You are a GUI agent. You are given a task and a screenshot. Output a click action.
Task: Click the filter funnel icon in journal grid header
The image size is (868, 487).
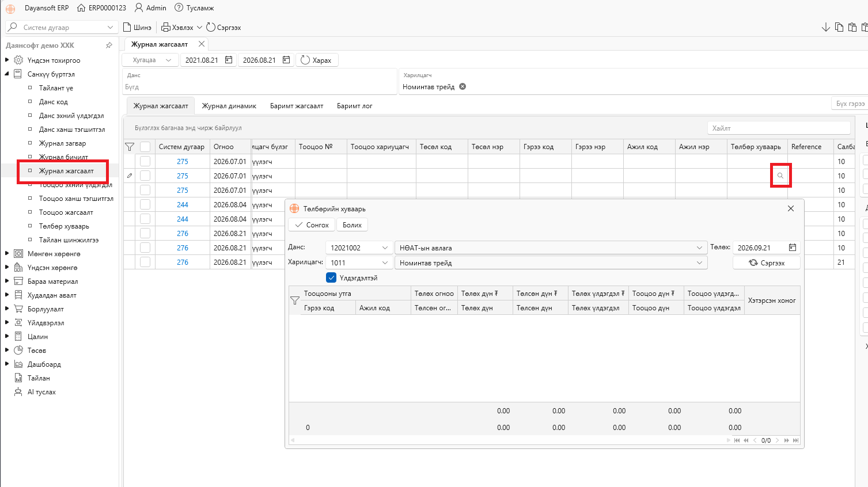point(130,147)
